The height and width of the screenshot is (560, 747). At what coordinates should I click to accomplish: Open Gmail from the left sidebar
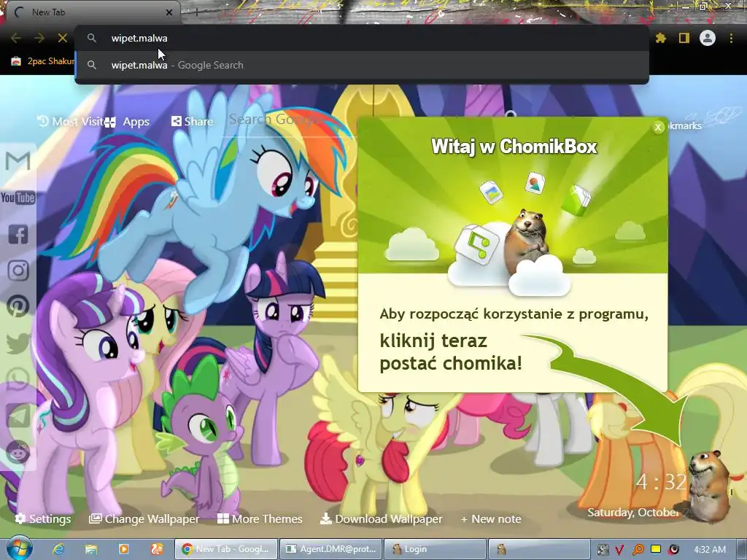tap(18, 161)
